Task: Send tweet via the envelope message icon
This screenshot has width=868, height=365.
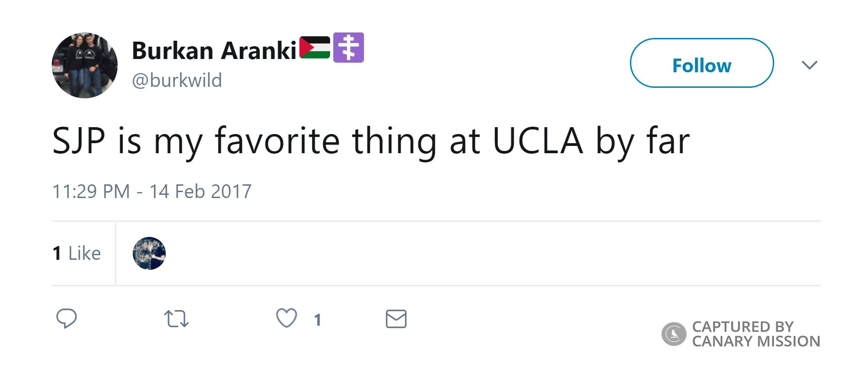Action: point(396,319)
